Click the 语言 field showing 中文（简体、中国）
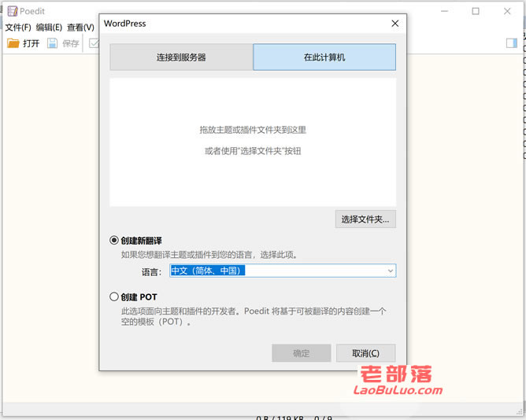 [283, 271]
